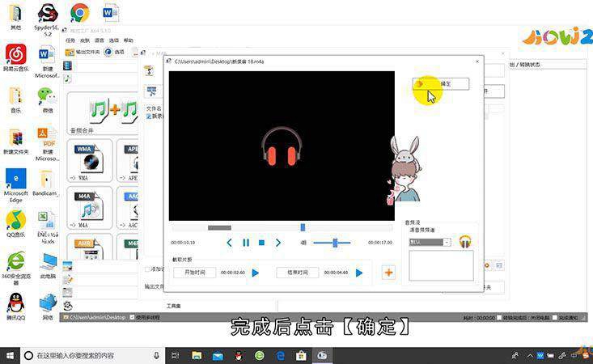Open the 任务 menu in Format Factory
This screenshot has height=364, width=593.
pyautogui.click(x=70, y=40)
